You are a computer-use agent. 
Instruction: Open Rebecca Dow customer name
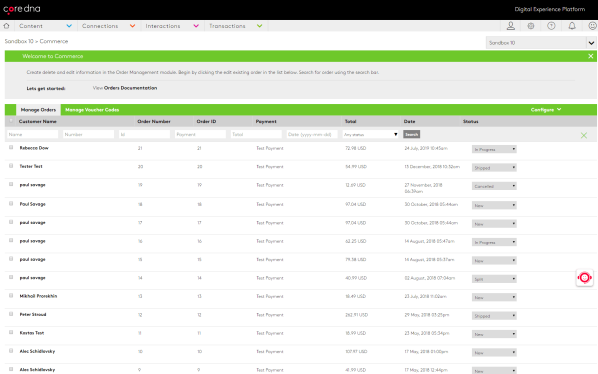pyautogui.click(x=34, y=148)
